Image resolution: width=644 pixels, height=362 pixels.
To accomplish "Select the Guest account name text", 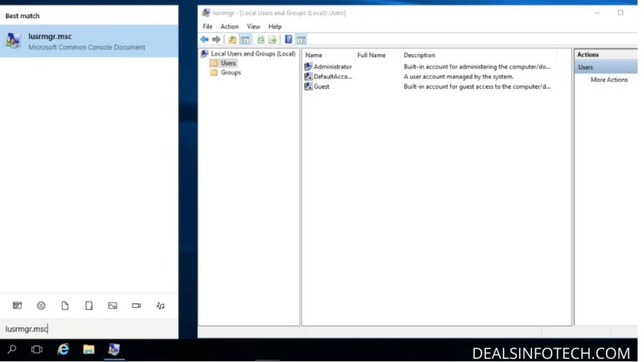I will (x=321, y=87).
